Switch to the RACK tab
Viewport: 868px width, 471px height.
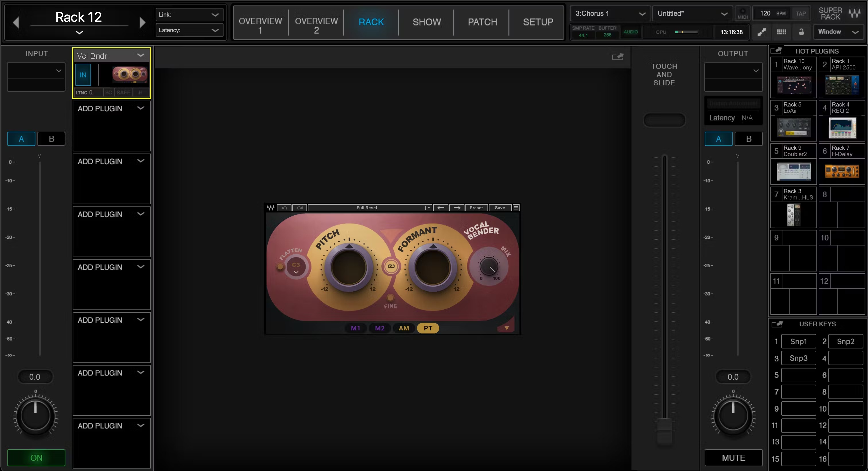pos(371,22)
